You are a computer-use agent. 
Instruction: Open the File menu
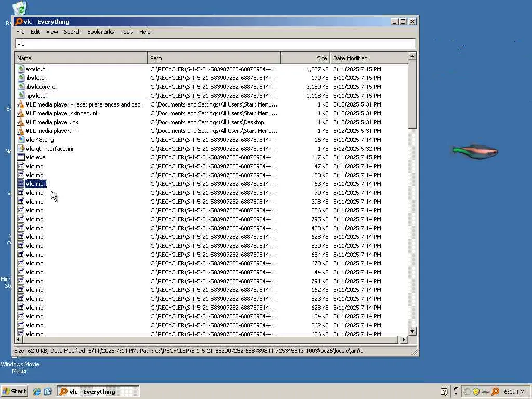(x=20, y=32)
